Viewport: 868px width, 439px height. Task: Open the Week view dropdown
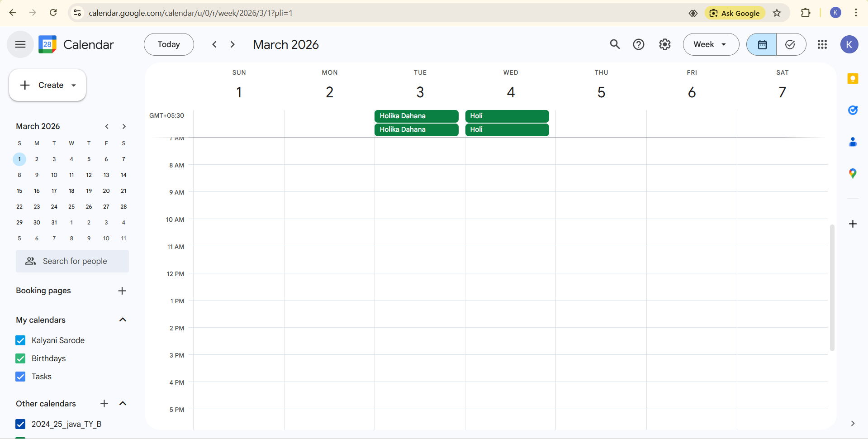[x=711, y=44]
